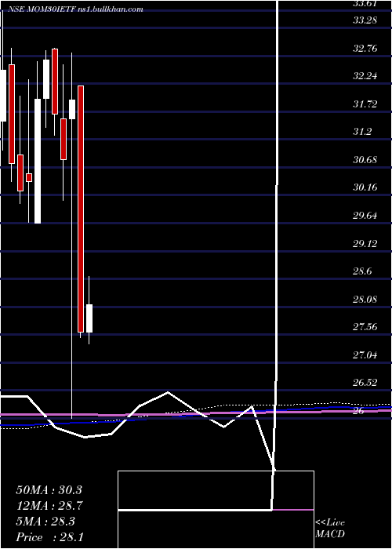Click the 12MA : 28.7 readout
Image resolution: width=392 pixels, height=549 pixels.
pos(49,506)
